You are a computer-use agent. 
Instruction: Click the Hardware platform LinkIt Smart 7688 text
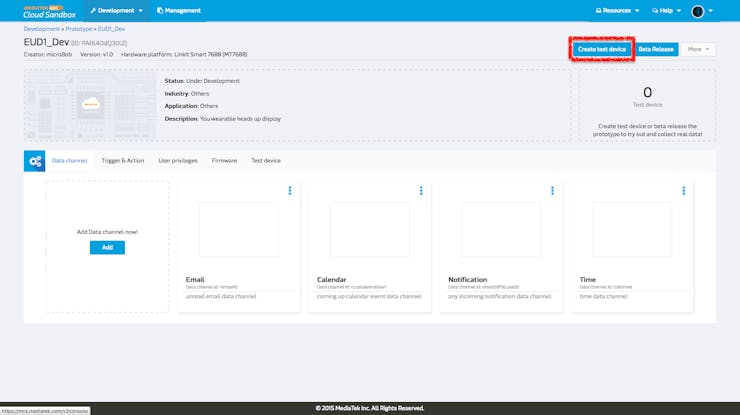[x=184, y=54]
